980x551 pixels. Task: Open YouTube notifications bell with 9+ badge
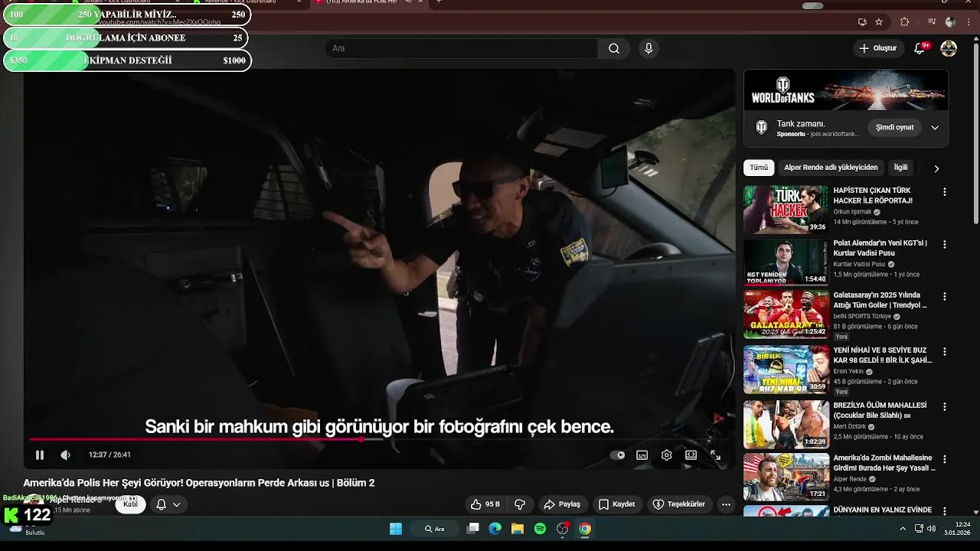point(920,48)
